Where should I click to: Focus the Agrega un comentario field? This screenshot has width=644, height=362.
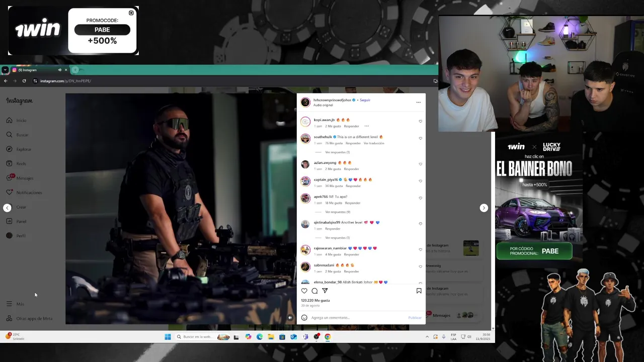(357, 318)
